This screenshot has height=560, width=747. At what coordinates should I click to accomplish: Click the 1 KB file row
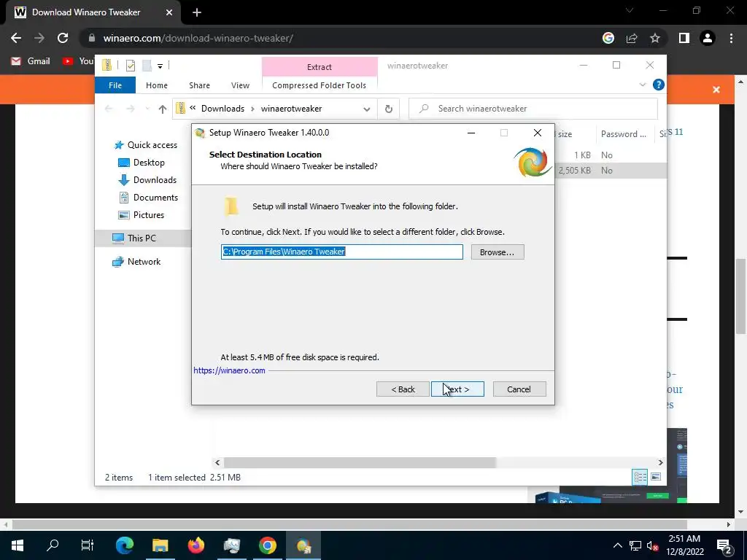coord(611,155)
